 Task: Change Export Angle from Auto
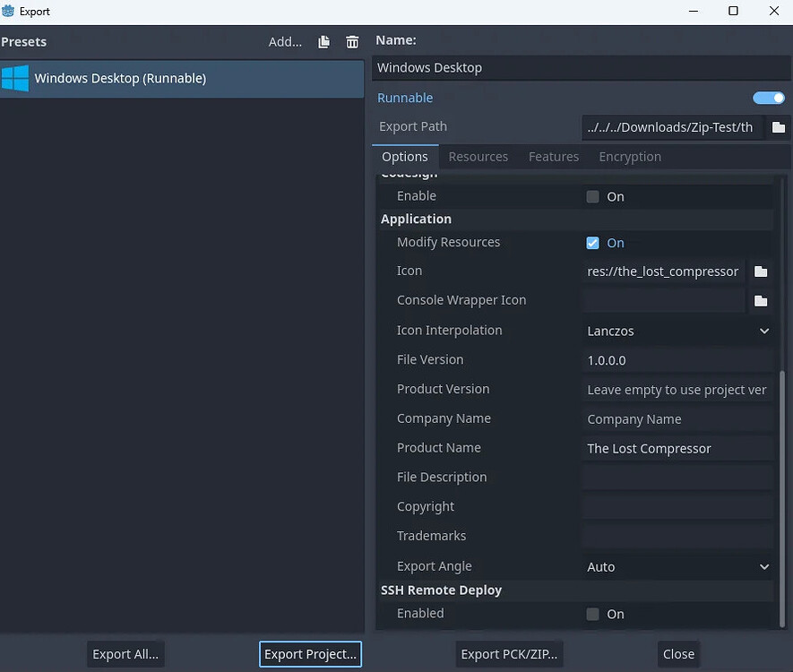point(677,566)
